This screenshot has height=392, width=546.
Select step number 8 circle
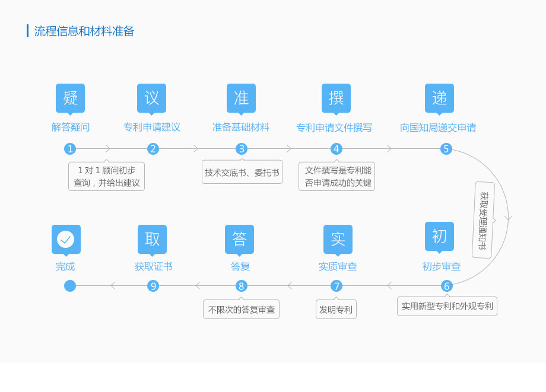(x=242, y=286)
